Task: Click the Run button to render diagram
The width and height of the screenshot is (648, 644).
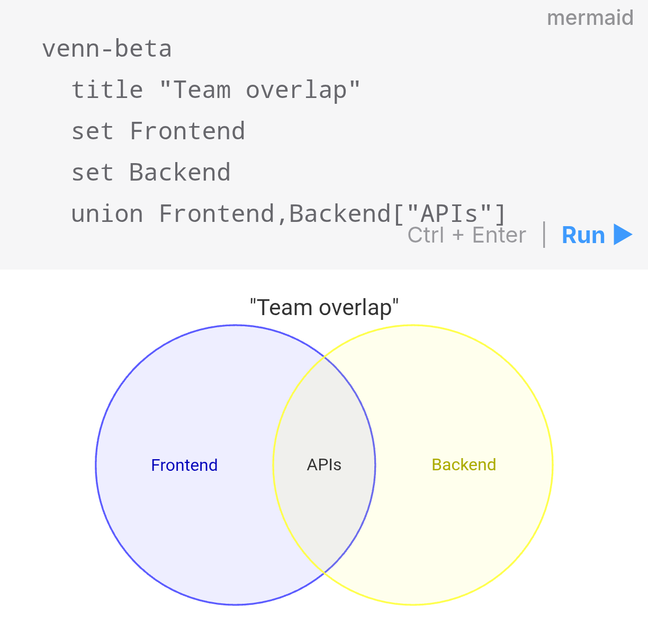Action: tap(583, 235)
